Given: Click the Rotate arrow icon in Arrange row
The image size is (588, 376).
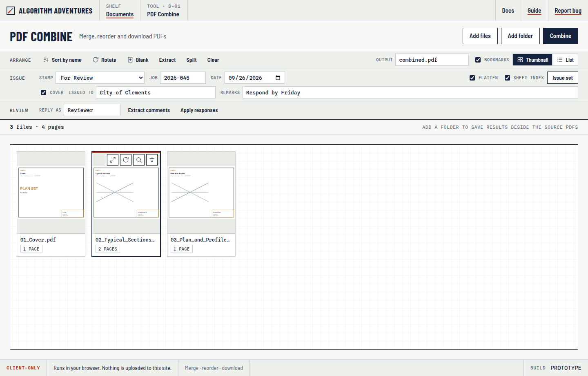Looking at the screenshot, I should coord(96,60).
